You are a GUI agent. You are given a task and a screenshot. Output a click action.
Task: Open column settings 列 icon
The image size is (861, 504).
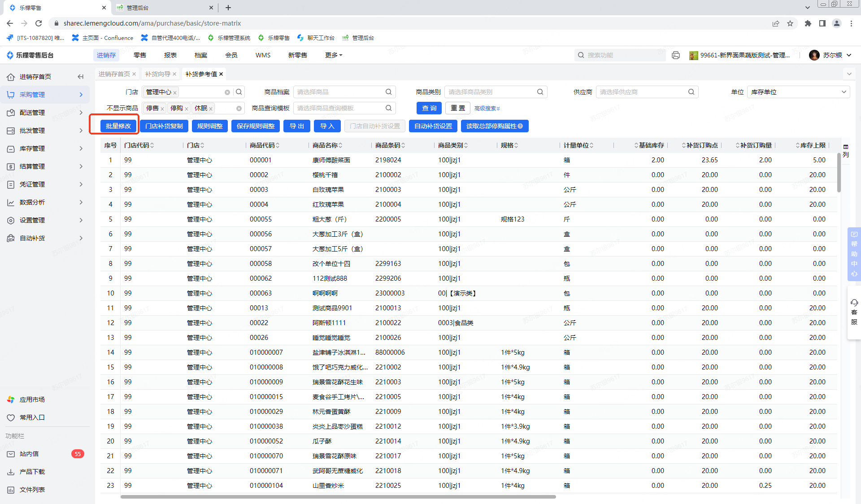tap(846, 150)
